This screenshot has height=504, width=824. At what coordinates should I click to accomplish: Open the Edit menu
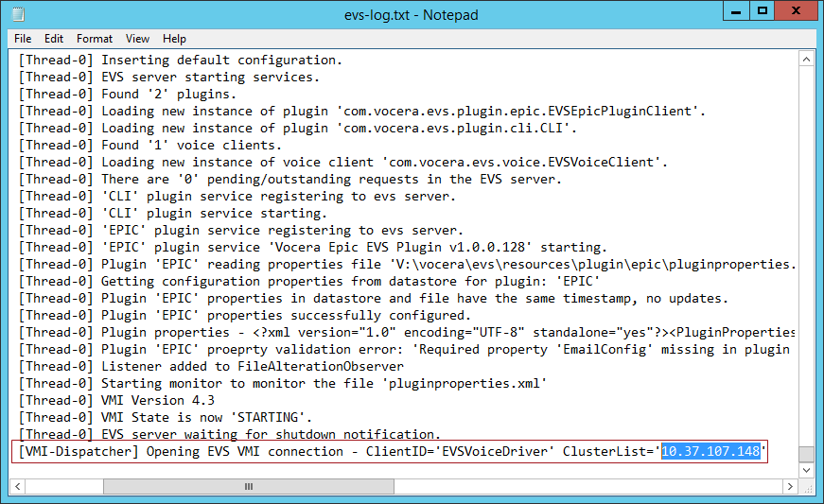54,39
